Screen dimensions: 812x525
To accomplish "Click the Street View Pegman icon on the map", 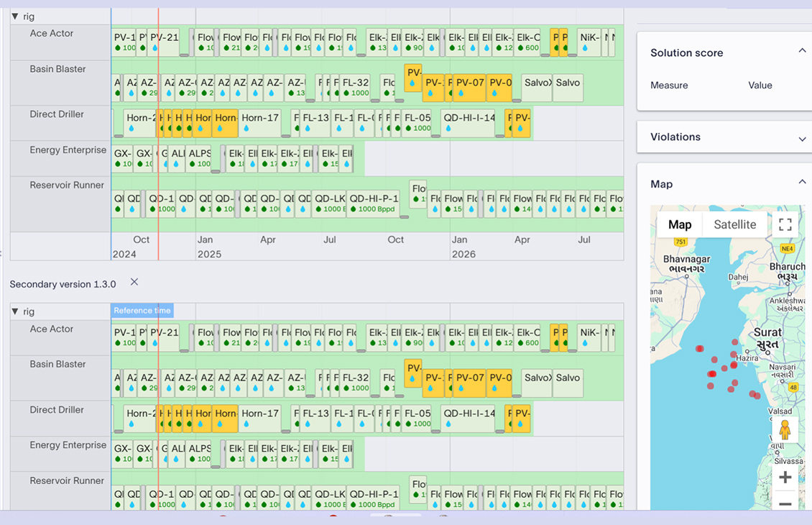I will tap(785, 429).
